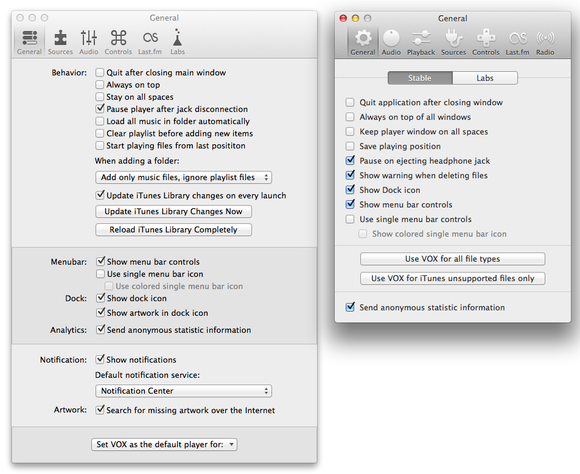Uncheck Show notifications
The image size is (580, 474).
tap(100, 359)
